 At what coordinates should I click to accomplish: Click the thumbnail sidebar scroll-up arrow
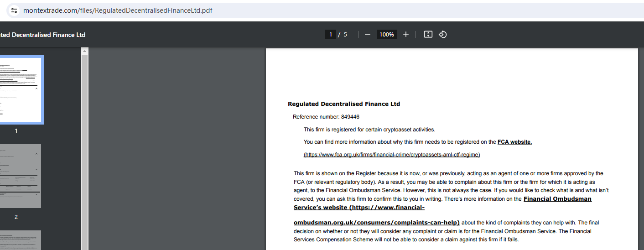84,51
